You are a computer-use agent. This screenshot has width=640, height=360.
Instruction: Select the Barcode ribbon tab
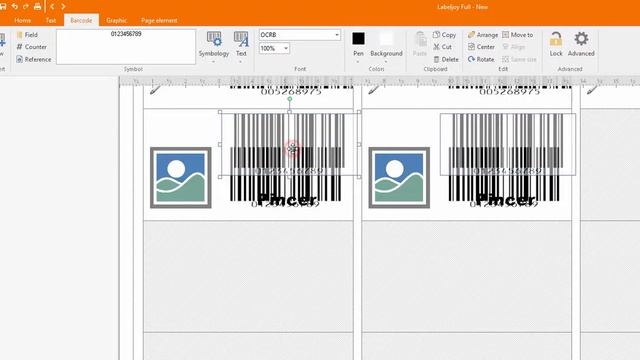(x=81, y=20)
